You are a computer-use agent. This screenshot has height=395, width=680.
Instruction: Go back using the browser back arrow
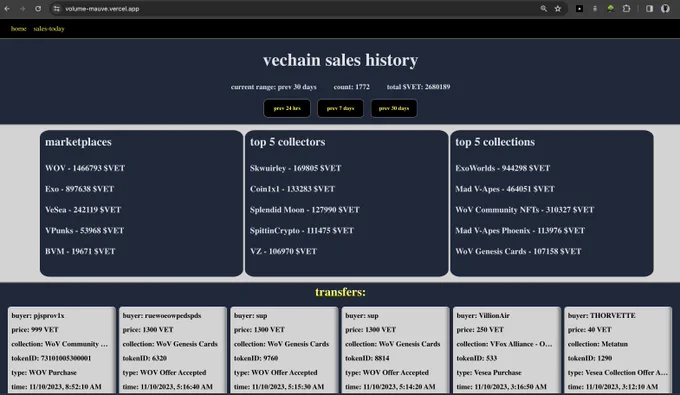tap(7, 9)
